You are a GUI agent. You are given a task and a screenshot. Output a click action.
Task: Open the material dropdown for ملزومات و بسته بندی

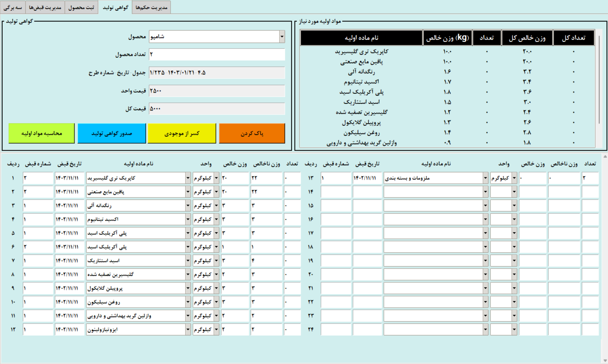485,178
